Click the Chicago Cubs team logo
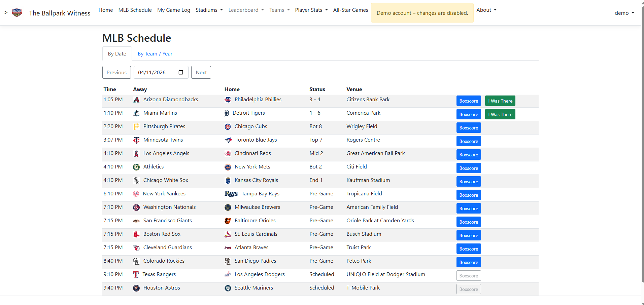Viewport: 644px width, 305px height. (x=228, y=127)
